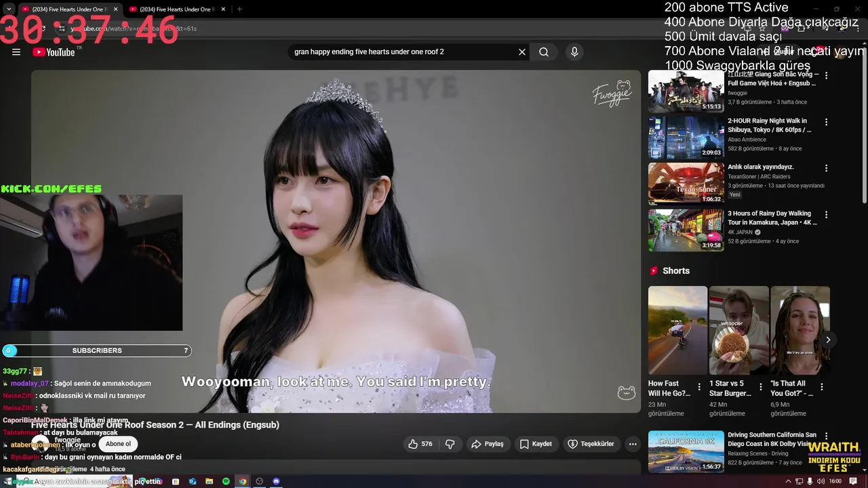
Task: Open options for Kamakura walking tour video
Action: 826,215
